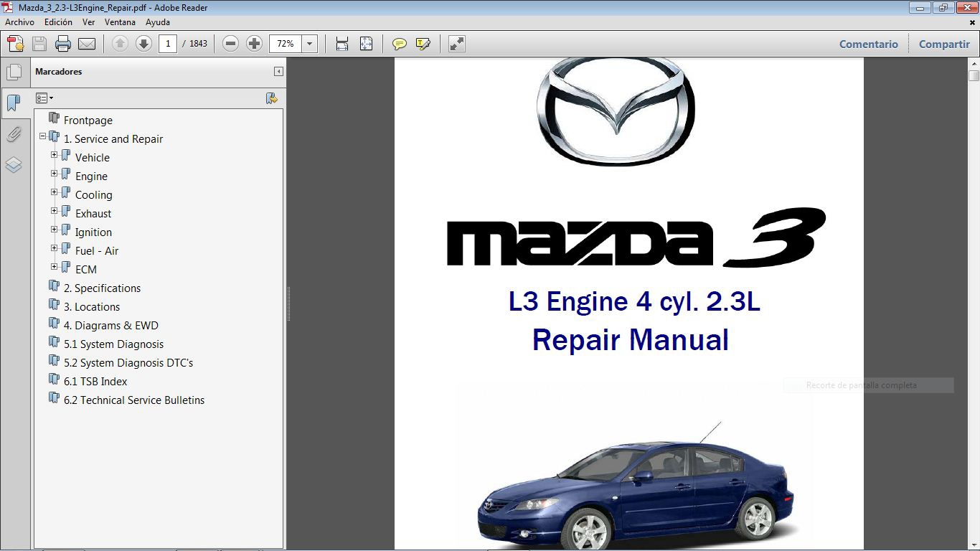Select the Page Thumbnails panel icon
Image resolution: width=980 pixels, height=551 pixels.
[15, 71]
